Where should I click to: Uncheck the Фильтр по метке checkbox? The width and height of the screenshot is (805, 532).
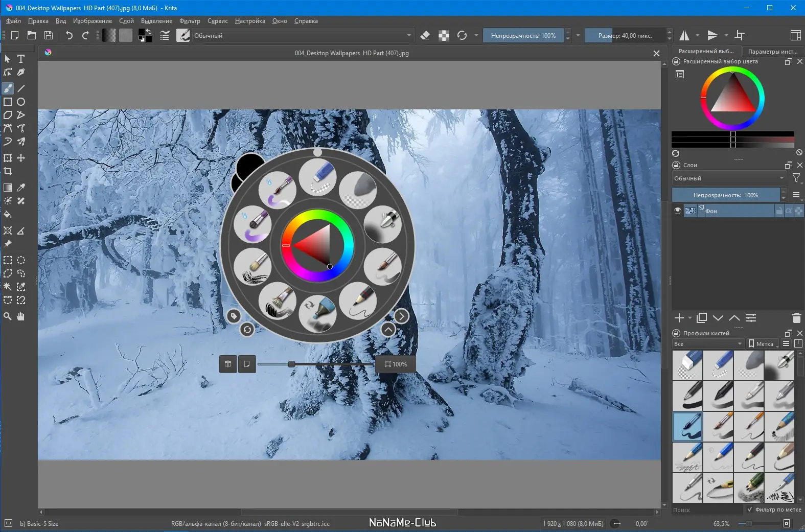[x=749, y=510]
